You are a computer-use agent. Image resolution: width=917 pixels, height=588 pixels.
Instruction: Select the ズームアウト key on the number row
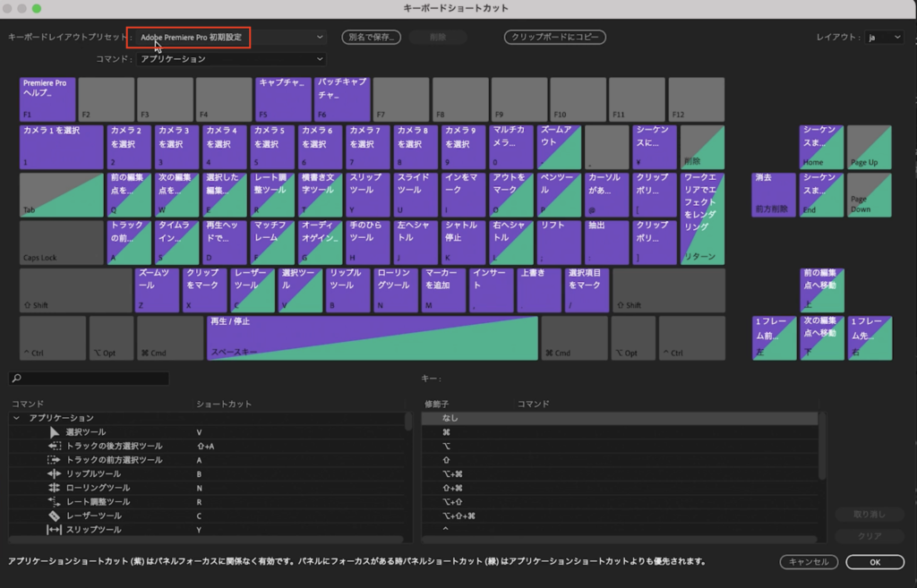coord(559,147)
